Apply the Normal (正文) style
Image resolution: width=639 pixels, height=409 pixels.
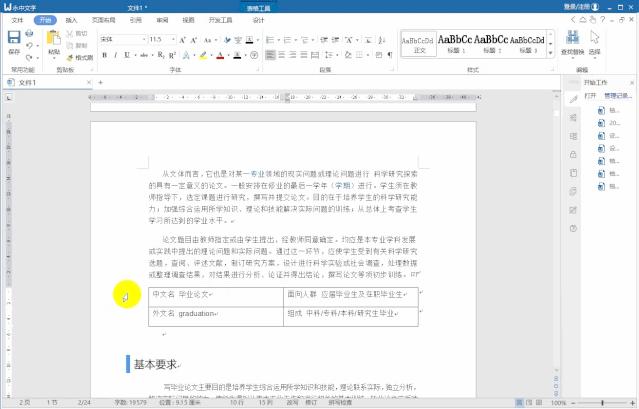[x=419, y=44]
